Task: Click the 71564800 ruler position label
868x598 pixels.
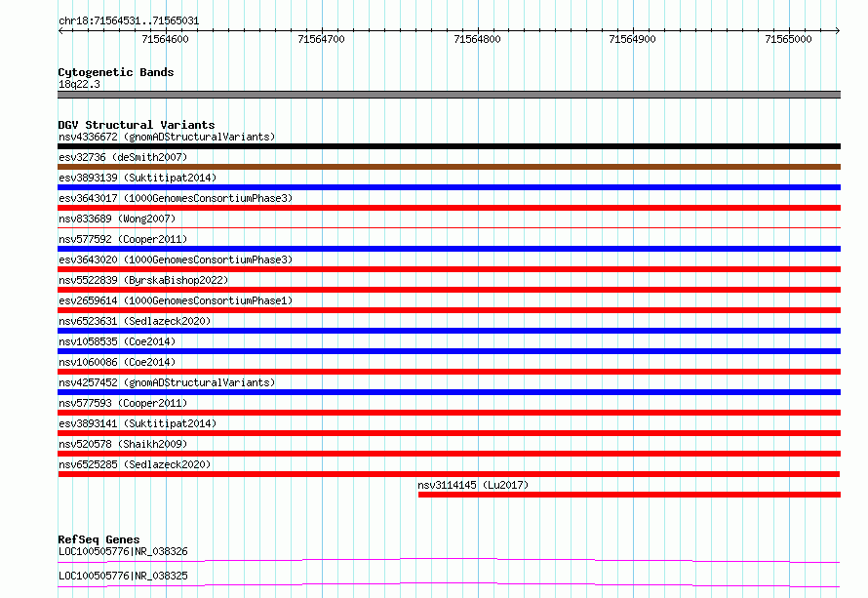Action: (x=477, y=39)
